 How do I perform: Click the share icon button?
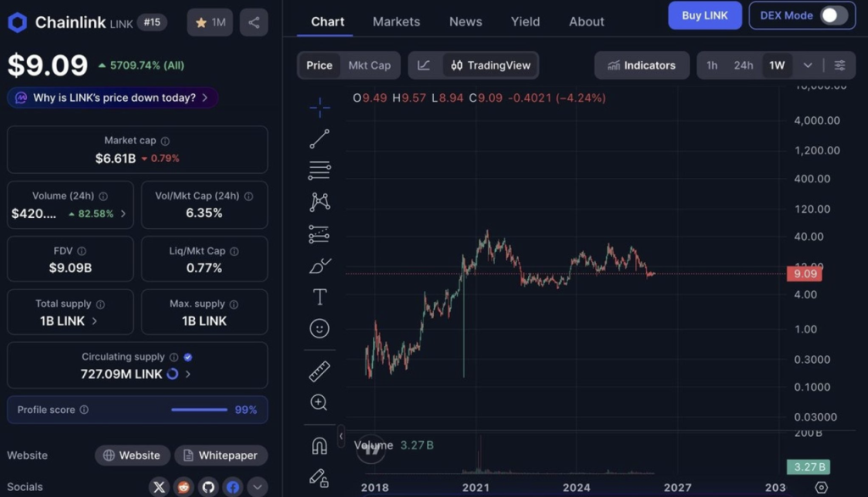click(254, 22)
